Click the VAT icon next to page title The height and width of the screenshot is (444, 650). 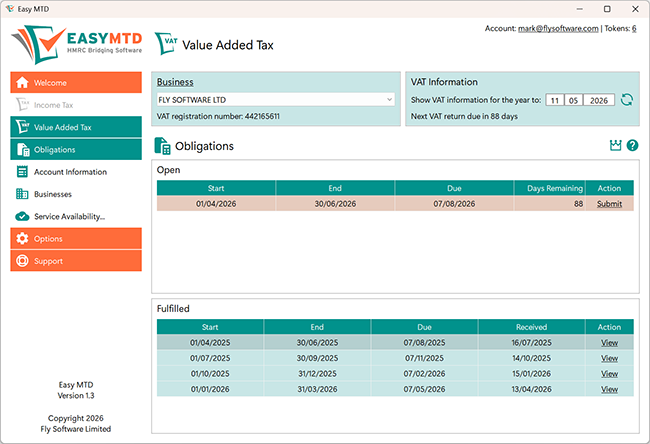[167, 44]
